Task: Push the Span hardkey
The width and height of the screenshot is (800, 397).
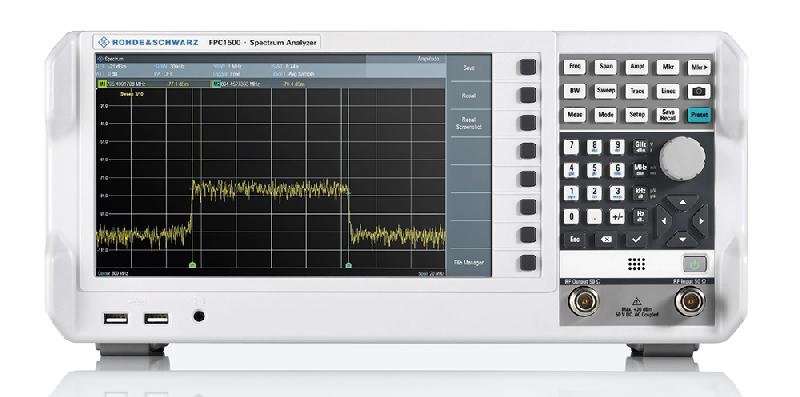Action: tap(606, 67)
